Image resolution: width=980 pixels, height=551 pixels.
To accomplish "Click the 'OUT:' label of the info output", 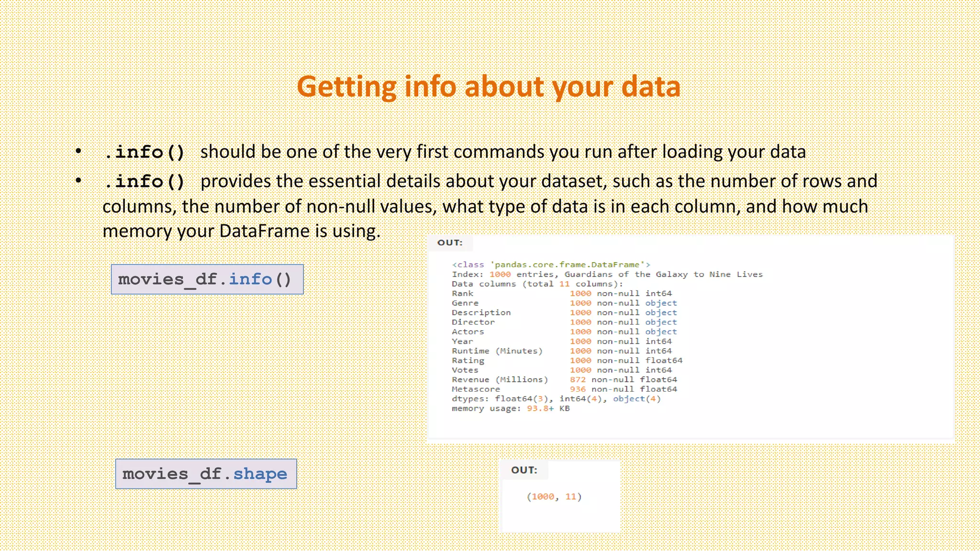I will pyautogui.click(x=450, y=242).
